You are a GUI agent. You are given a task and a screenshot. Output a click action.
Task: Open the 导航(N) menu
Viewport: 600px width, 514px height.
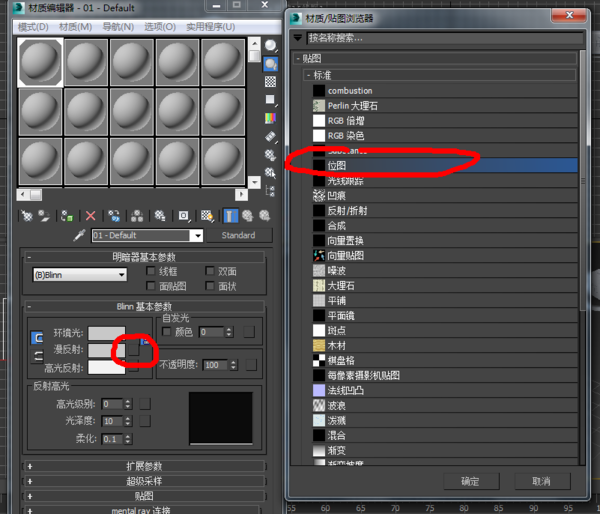coord(118,27)
